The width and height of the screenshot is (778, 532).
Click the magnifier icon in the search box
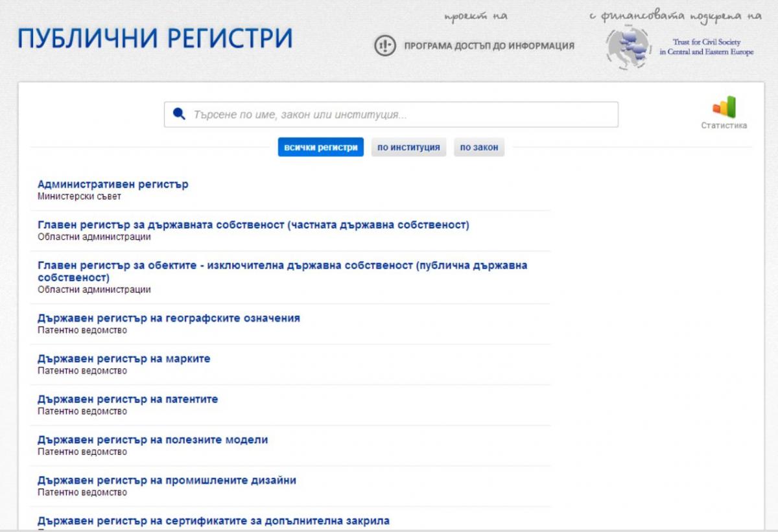tap(180, 114)
